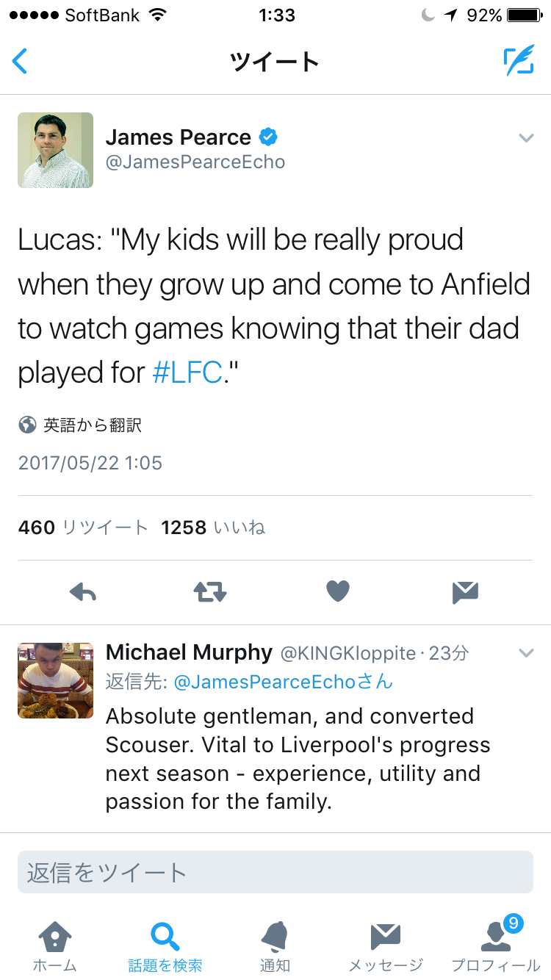The height and width of the screenshot is (980, 551).
Task: Tap the 返信をツイート reply field
Action: 275,872
